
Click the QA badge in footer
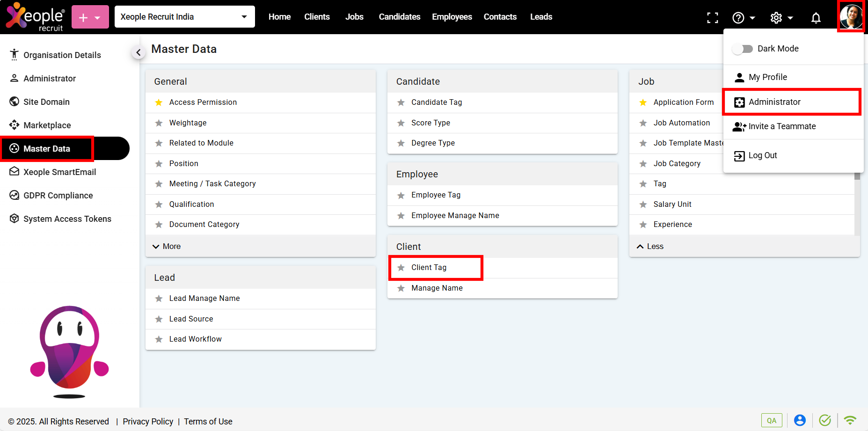click(x=771, y=420)
